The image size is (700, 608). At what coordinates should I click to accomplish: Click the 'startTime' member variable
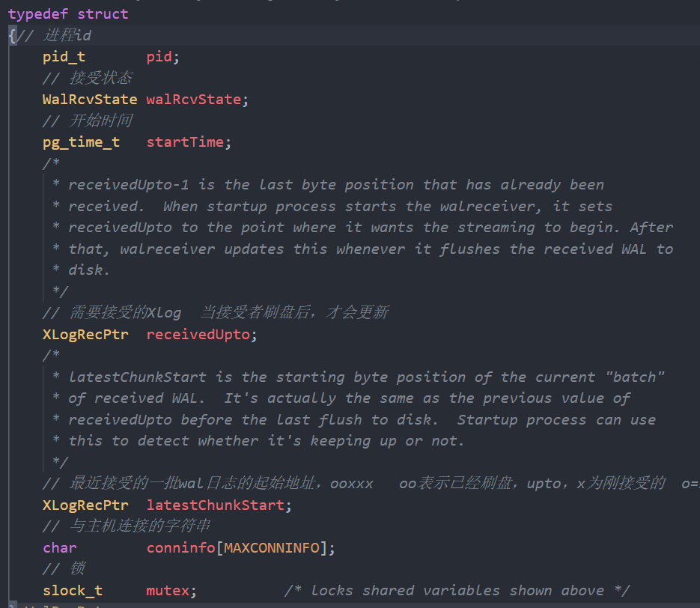click(x=185, y=142)
